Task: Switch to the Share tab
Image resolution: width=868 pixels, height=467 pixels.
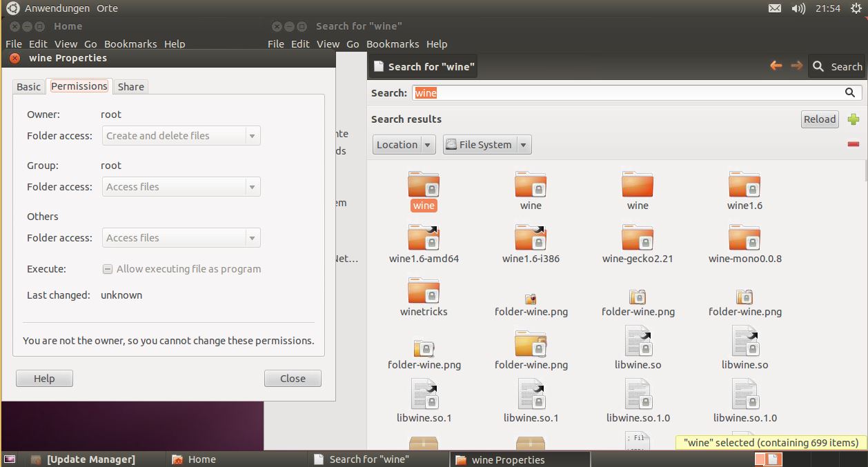Action: pos(131,86)
